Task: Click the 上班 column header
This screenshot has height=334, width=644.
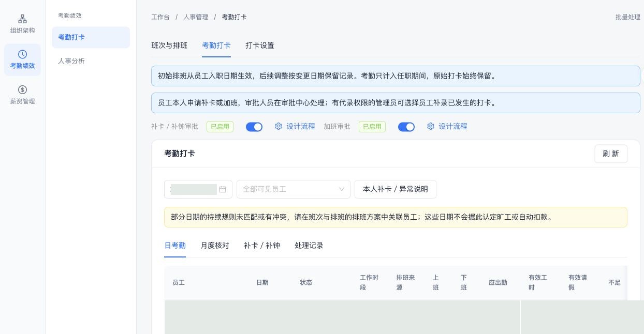Action: (x=436, y=283)
